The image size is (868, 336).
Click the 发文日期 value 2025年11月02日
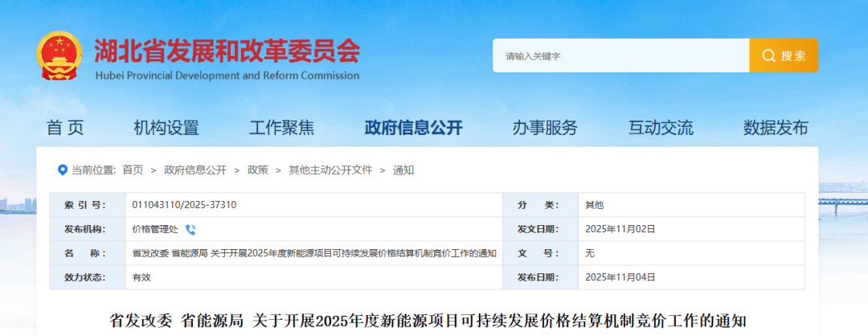coord(620,229)
